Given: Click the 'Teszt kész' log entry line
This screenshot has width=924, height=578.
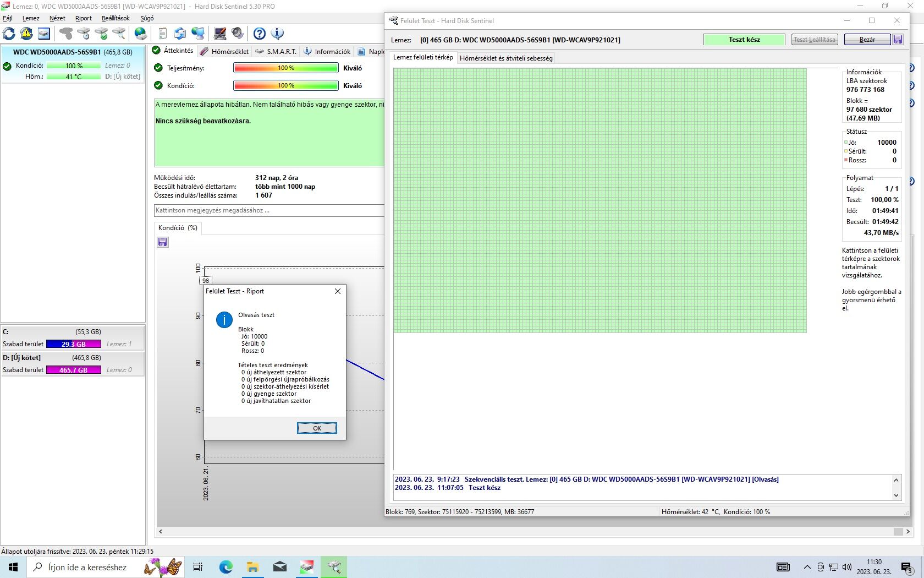Looking at the screenshot, I should [x=448, y=488].
